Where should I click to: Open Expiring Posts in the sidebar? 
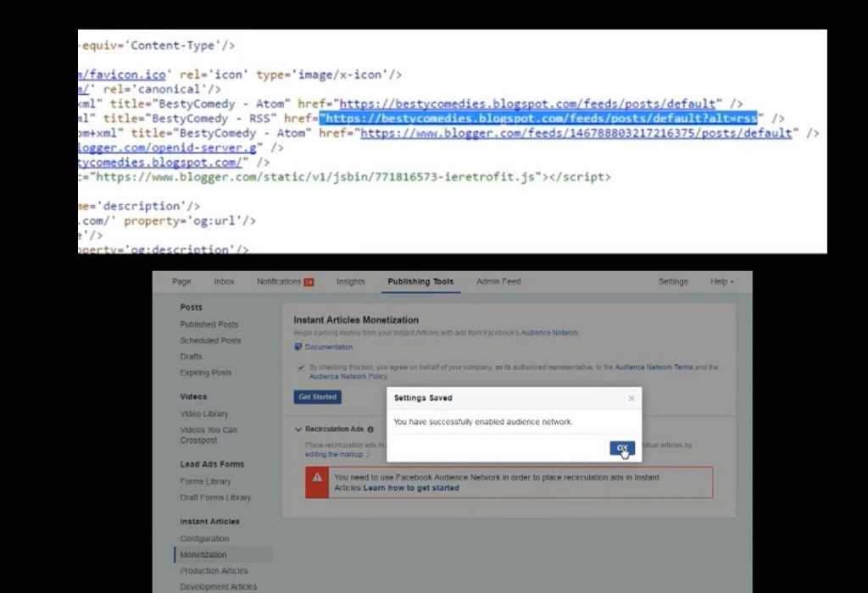point(205,372)
